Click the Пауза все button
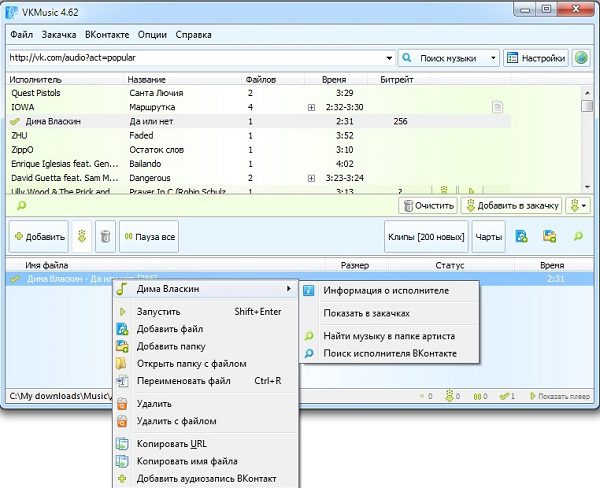 click(149, 237)
